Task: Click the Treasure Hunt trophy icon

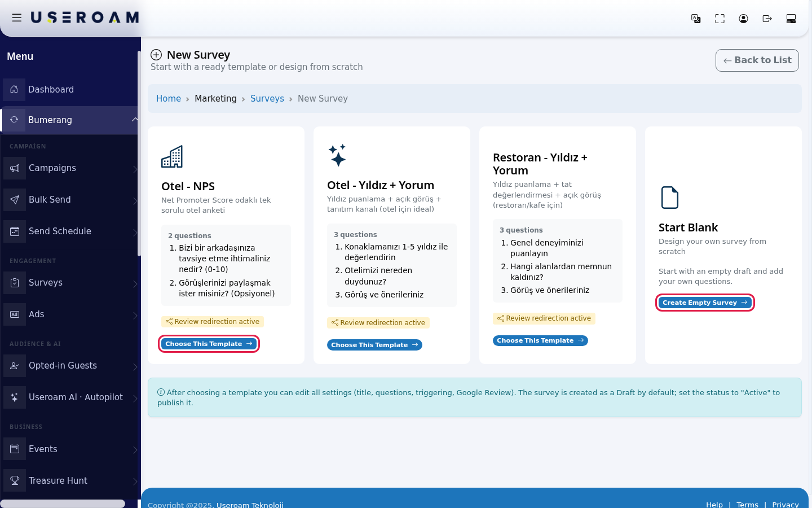Action: click(x=15, y=481)
